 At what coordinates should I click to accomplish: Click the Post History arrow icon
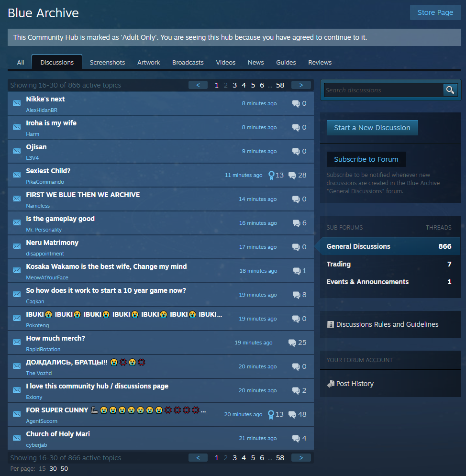(x=331, y=384)
